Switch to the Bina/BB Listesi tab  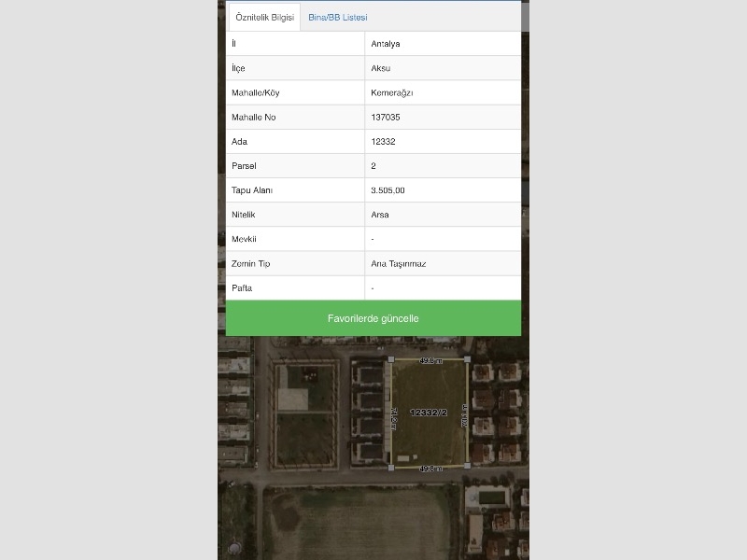(338, 17)
